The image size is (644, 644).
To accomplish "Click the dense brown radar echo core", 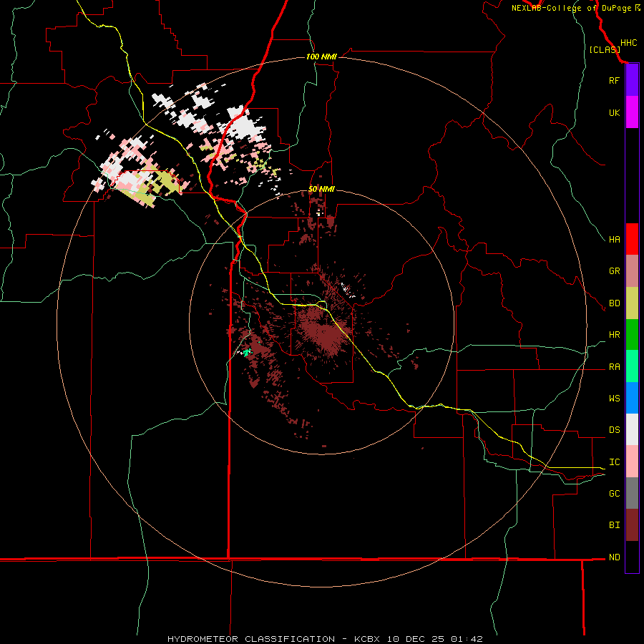I will pos(323,333).
